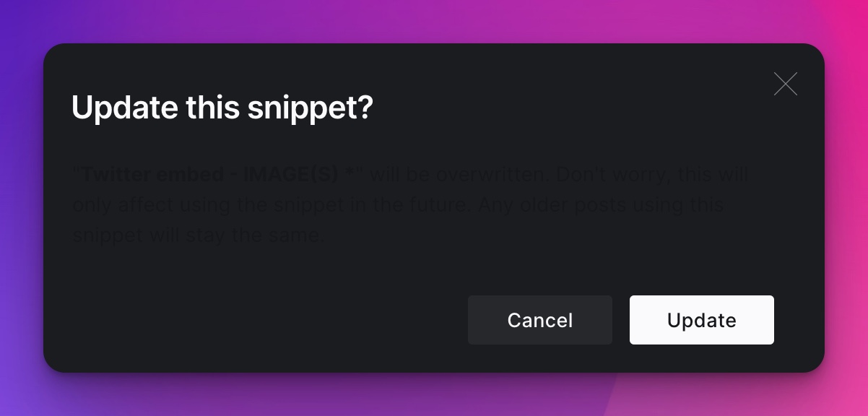Click the Cancel button
Screen dimensions: 868x416
pyautogui.click(x=540, y=320)
